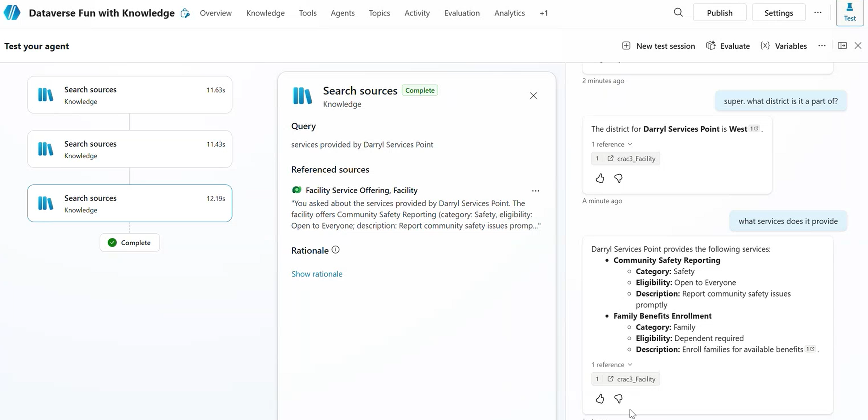Thumbs down the West district response
The height and width of the screenshot is (420, 868).
pyautogui.click(x=618, y=178)
